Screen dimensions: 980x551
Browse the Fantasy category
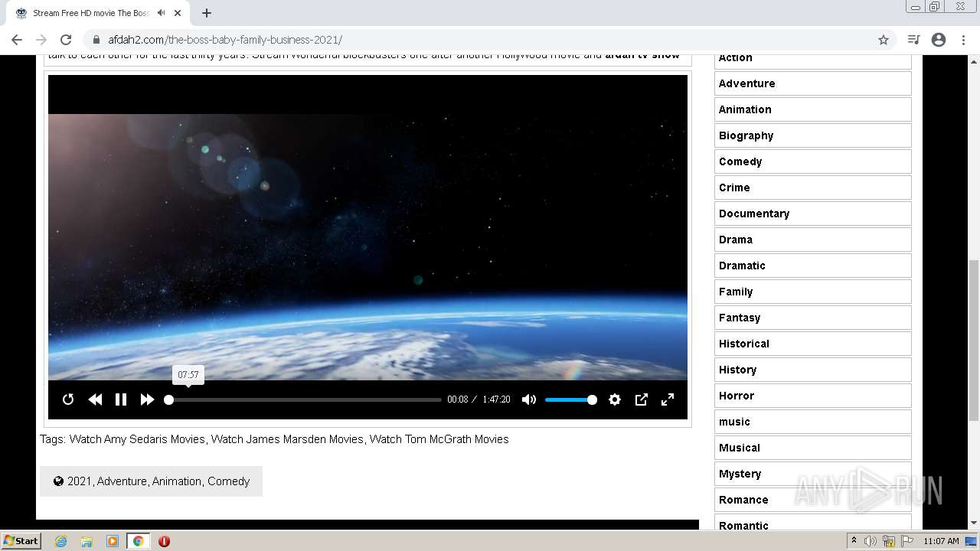tap(813, 318)
